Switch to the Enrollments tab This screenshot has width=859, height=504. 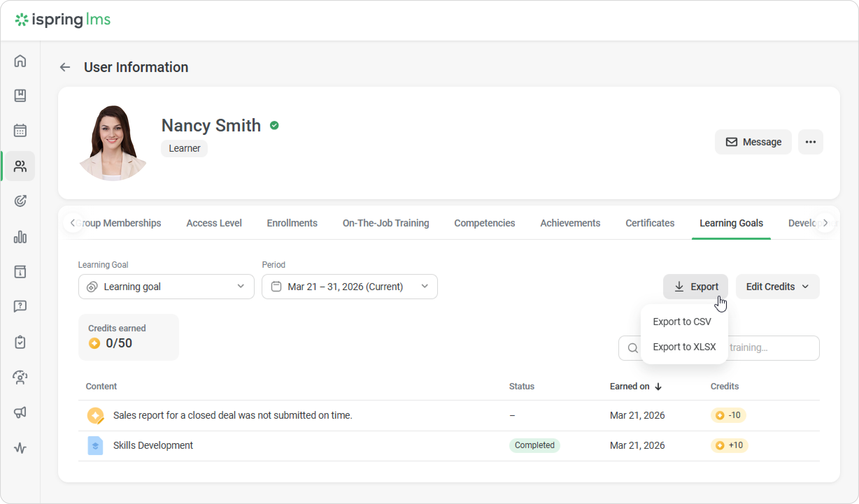[x=292, y=223]
